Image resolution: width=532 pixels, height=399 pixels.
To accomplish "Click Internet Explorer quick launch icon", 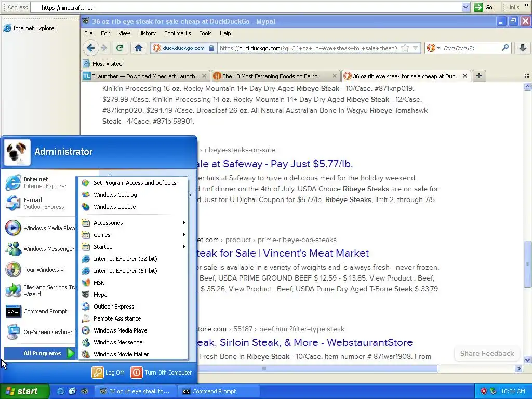I will 60,391.
